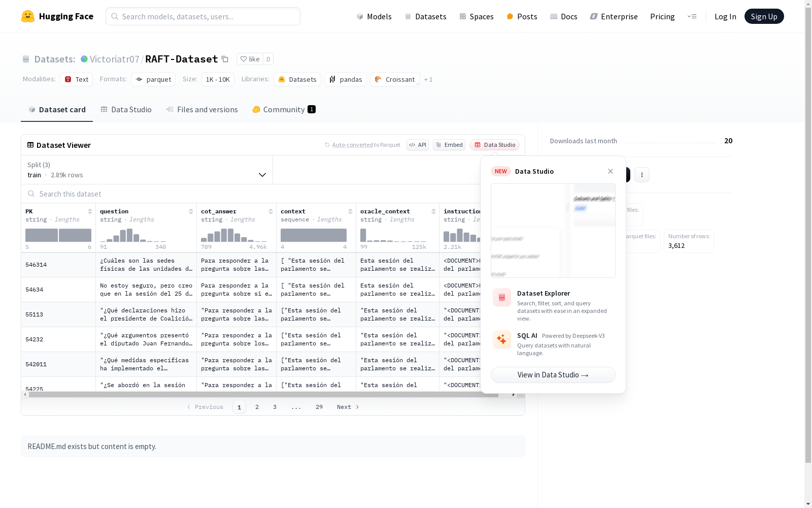Click the Victoriatr07 user avatar

[84, 59]
